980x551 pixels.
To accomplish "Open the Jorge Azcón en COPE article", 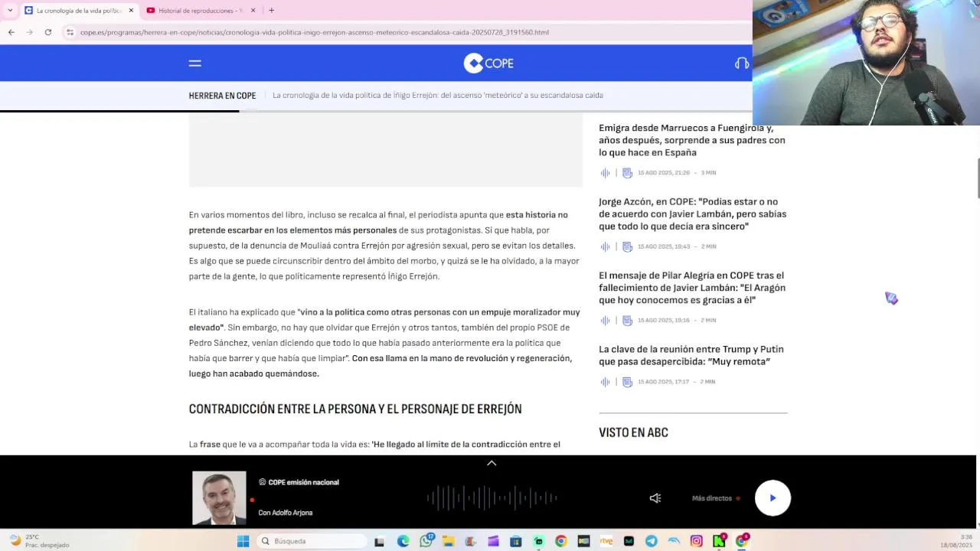I will (x=692, y=214).
